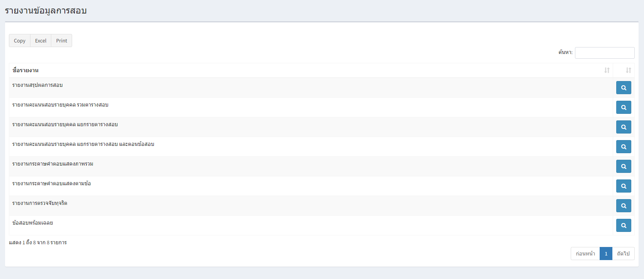Export table to Excel

coord(40,41)
